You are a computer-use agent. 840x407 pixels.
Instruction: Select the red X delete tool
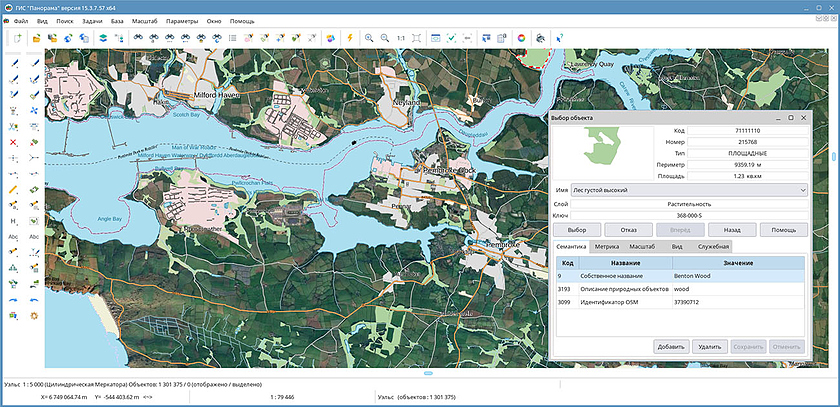(x=13, y=142)
